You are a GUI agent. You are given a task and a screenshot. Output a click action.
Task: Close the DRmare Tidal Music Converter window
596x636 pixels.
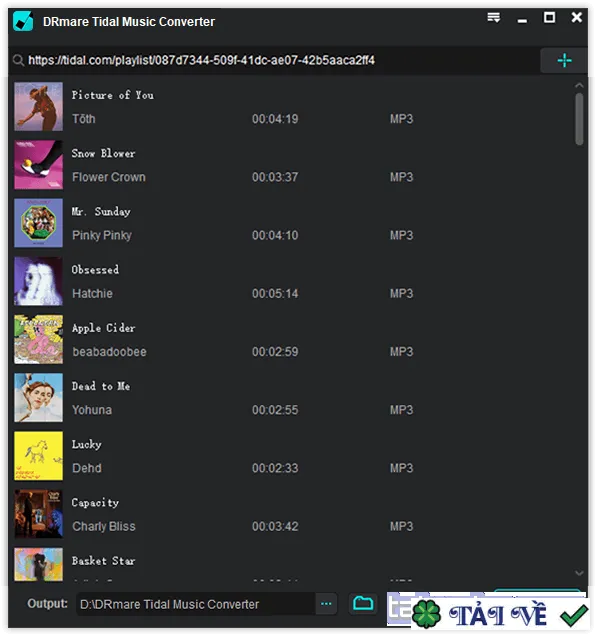[x=577, y=17]
